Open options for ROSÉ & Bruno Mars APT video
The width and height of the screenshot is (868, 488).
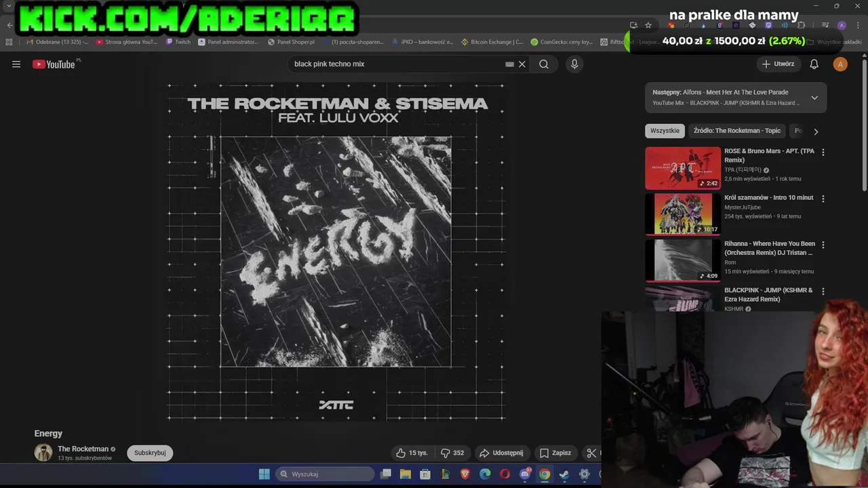(x=823, y=152)
